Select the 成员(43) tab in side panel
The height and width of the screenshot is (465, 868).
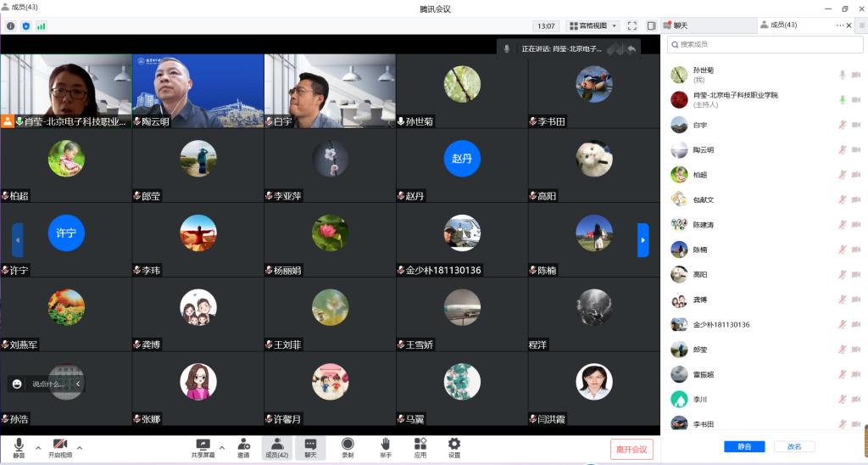pos(783,25)
